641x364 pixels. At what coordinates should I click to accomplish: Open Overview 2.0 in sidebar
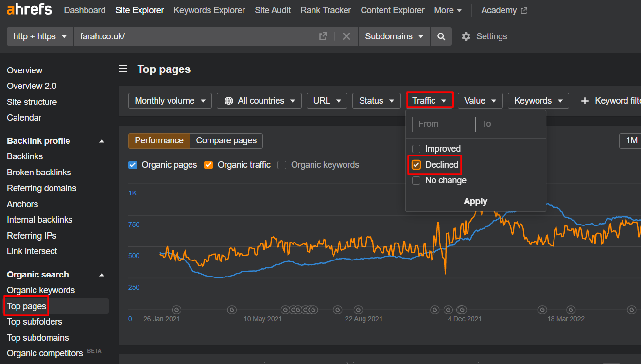coord(32,86)
